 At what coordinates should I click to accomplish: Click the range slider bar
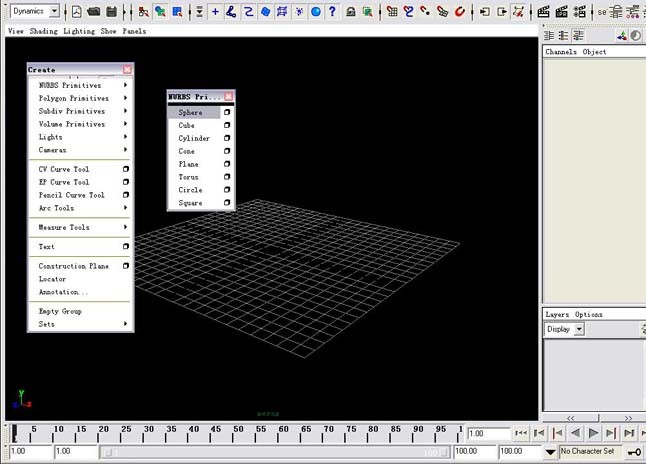275,453
